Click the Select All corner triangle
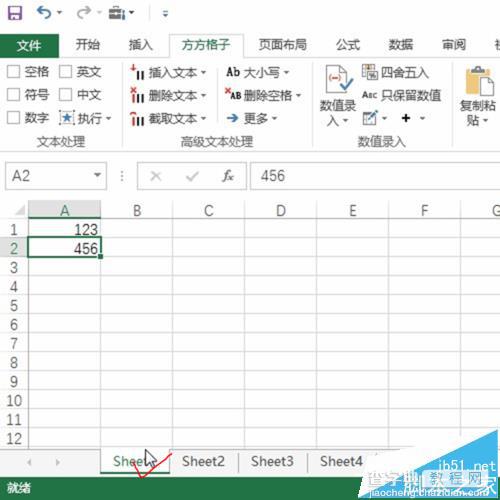Screen dimensions: 500x500 [x=19, y=210]
